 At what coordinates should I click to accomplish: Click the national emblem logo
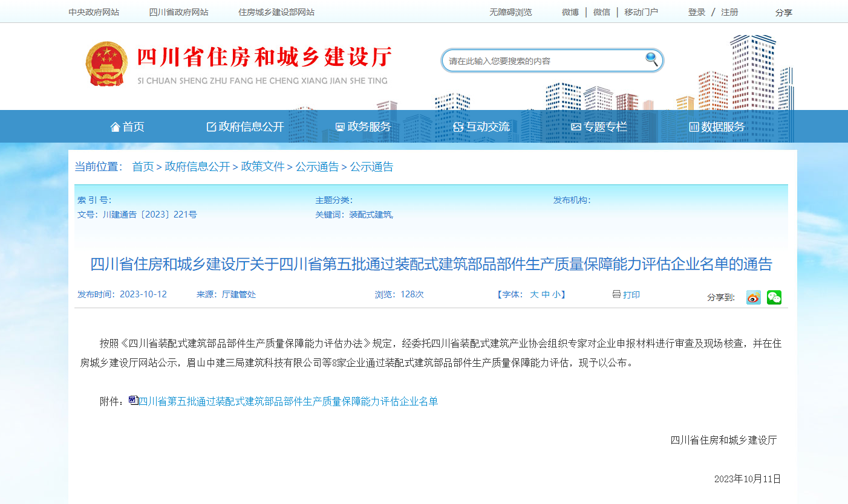(x=106, y=63)
